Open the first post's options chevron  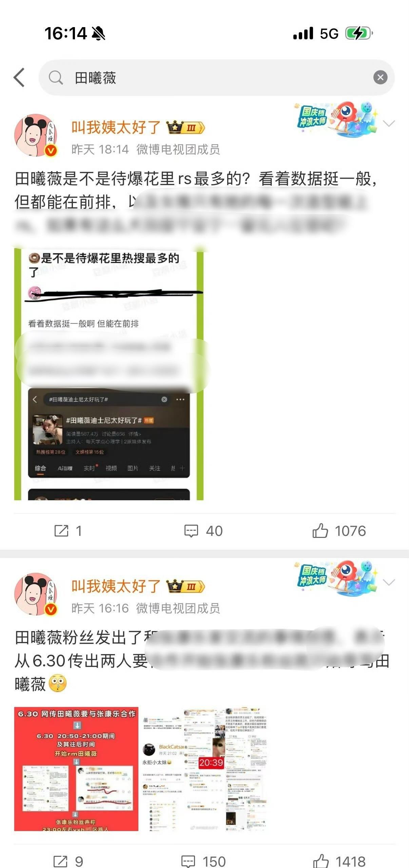click(389, 123)
